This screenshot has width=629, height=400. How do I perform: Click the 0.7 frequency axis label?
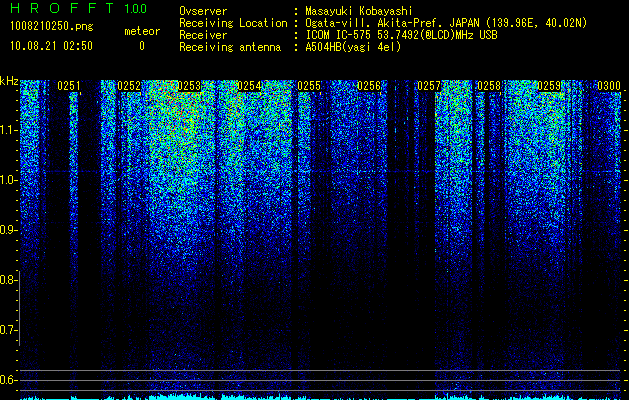pyautogui.click(x=8, y=330)
